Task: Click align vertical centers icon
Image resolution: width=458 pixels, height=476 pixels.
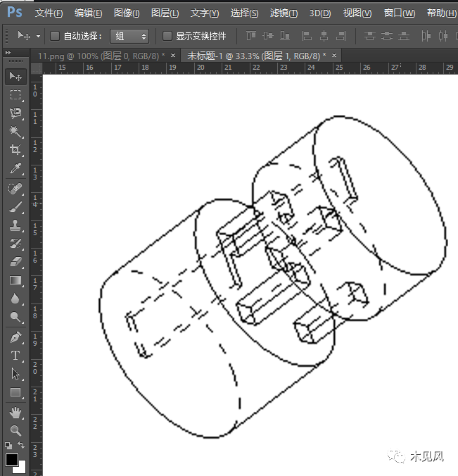Action: coord(268,36)
